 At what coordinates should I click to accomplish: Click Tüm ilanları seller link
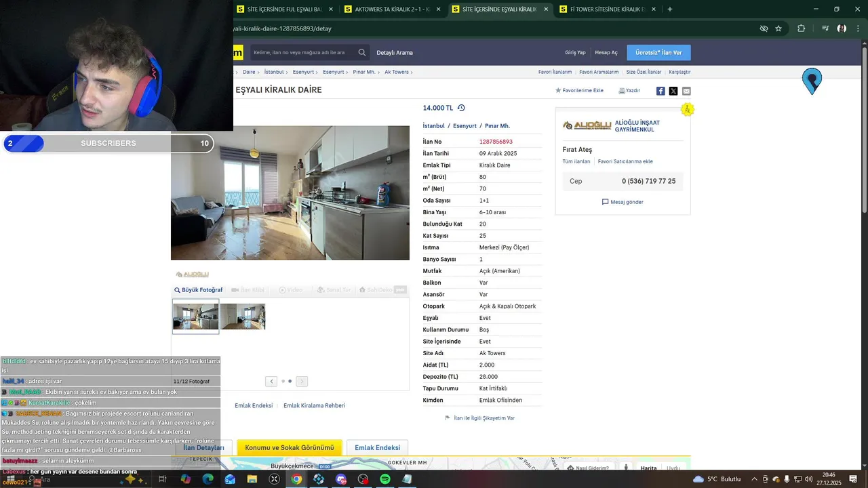576,161
